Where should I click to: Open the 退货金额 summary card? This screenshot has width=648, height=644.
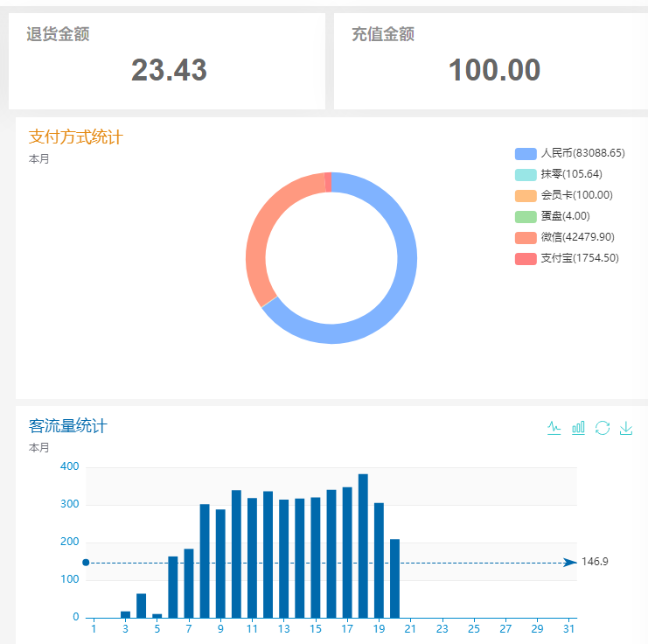tap(167, 61)
